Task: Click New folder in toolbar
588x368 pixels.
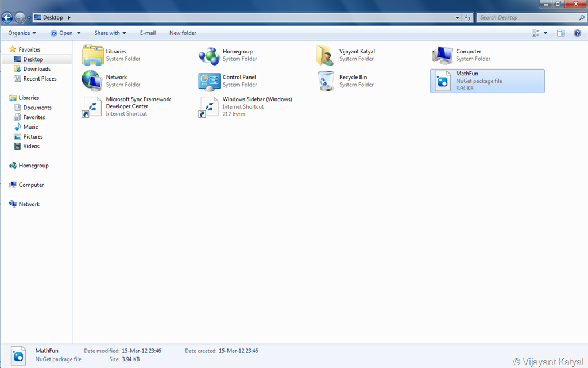Action: tap(183, 33)
